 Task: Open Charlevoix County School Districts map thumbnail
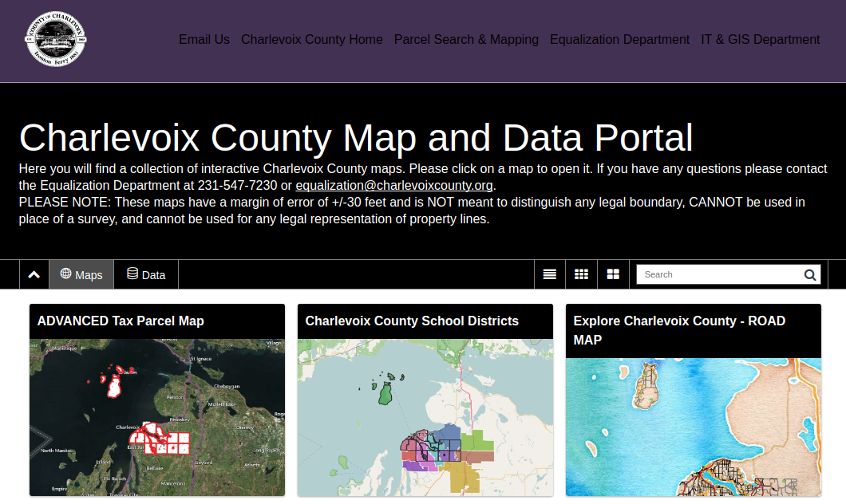tap(425, 417)
